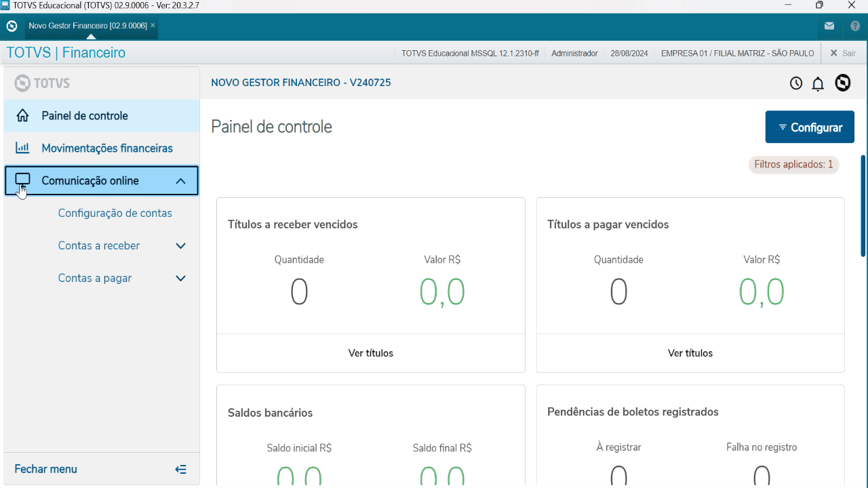This screenshot has width=868, height=488.
Task: Click the Saldo final R$ label
Action: pos(442,448)
